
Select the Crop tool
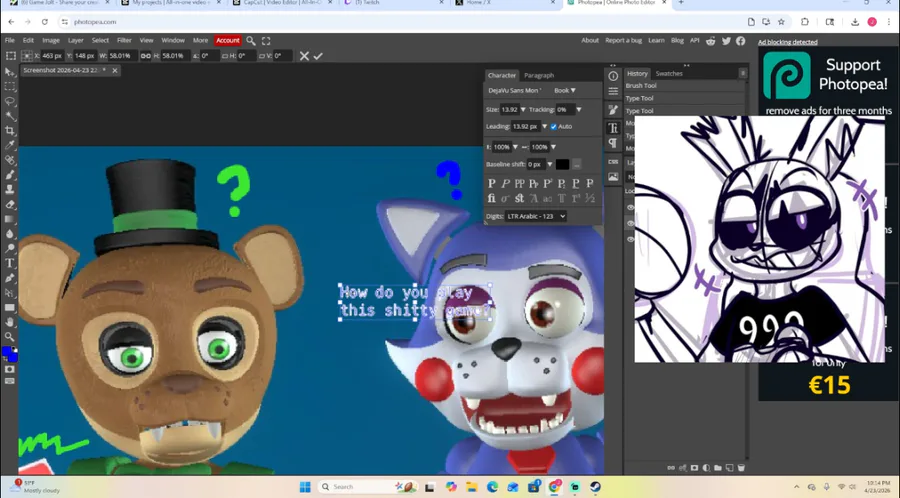pos(10,131)
